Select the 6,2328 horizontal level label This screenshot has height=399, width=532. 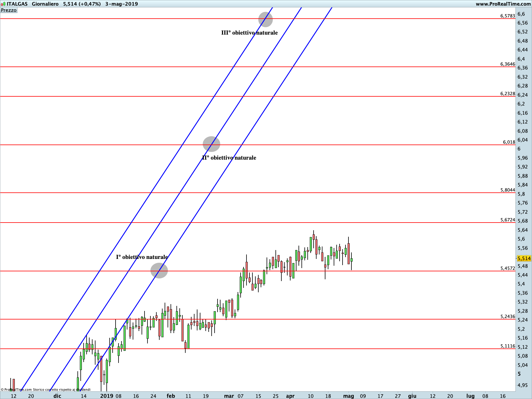(507, 94)
